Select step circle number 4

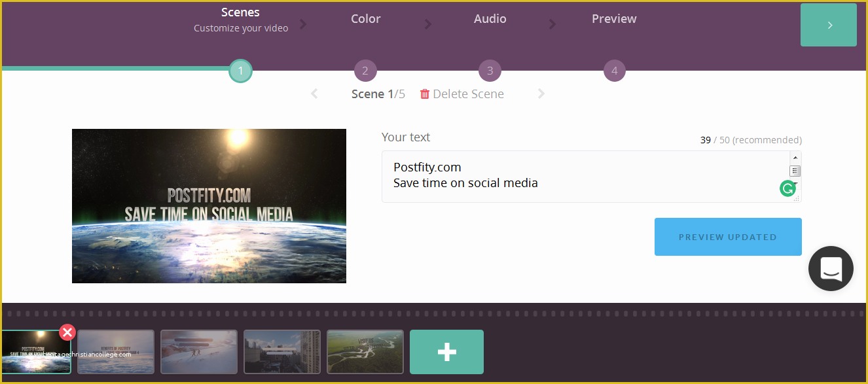(x=614, y=71)
